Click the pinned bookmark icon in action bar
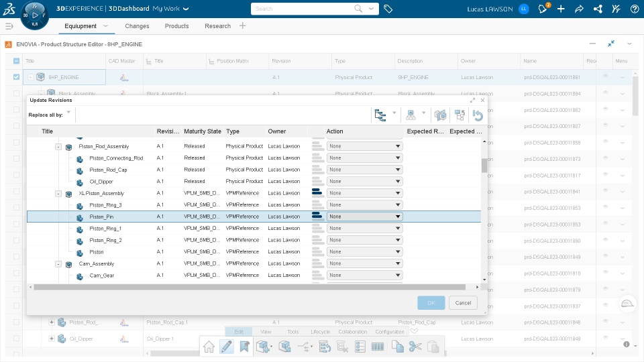 [x=244, y=347]
